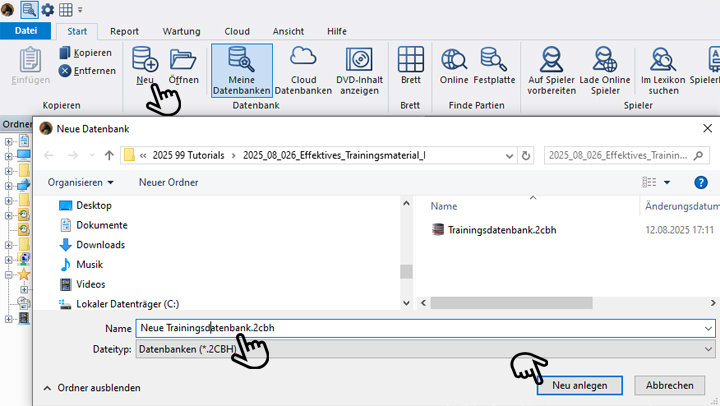
Task: Collapse folders via Ordner ausblenden
Action: point(91,387)
